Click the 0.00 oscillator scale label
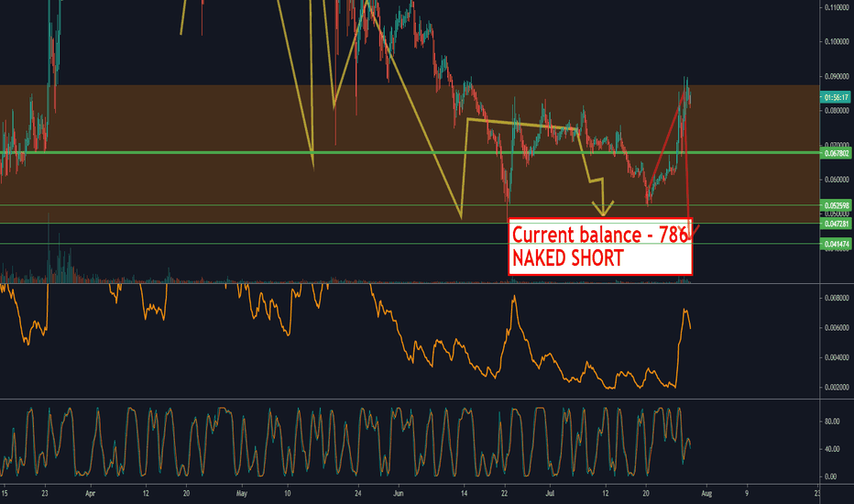Screen dimensions: 854x504 coord(830,477)
